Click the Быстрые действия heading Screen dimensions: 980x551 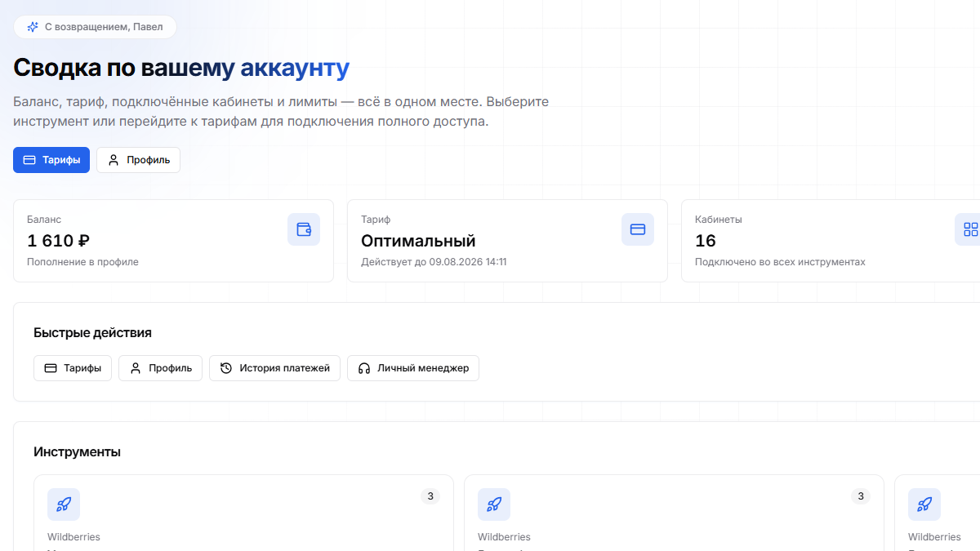pos(92,333)
